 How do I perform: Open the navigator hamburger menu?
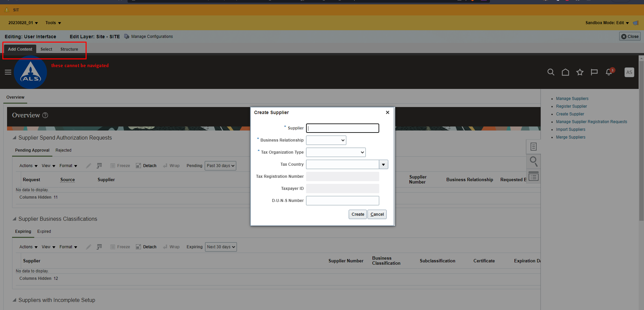(8, 72)
